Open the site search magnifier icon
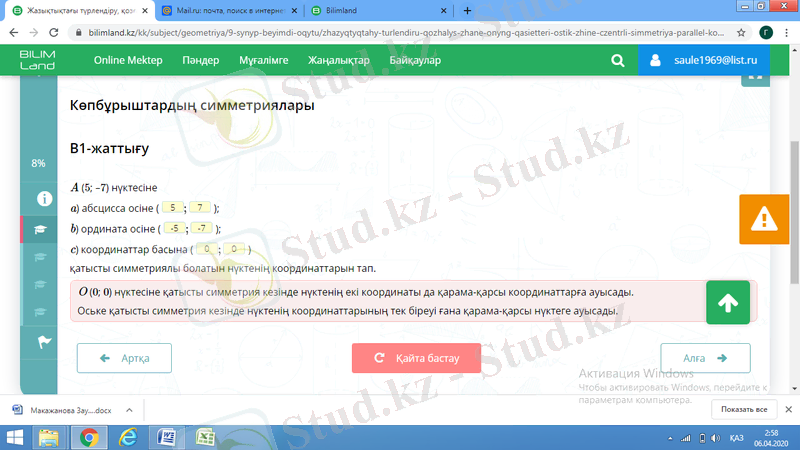 [617, 60]
